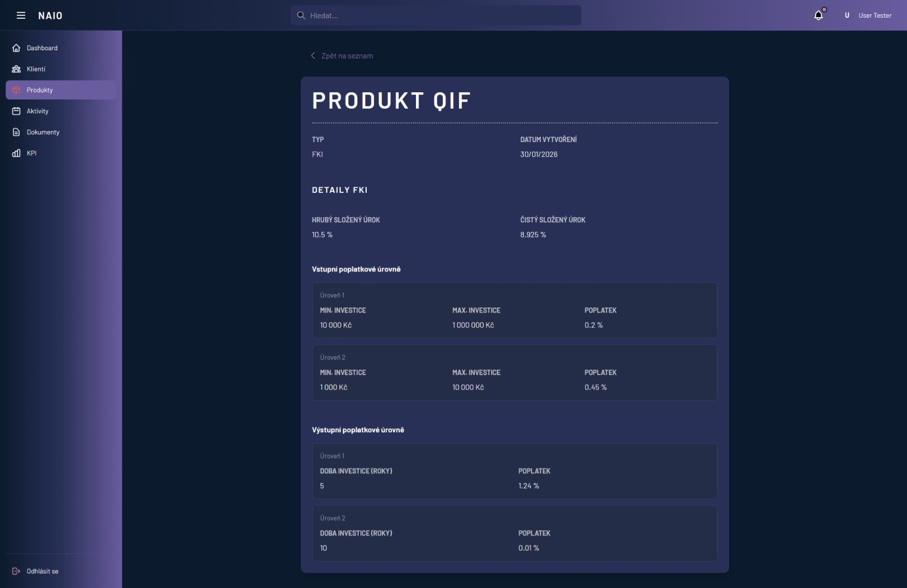
Task: Click the notification bell
Action: click(x=818, y=16)
